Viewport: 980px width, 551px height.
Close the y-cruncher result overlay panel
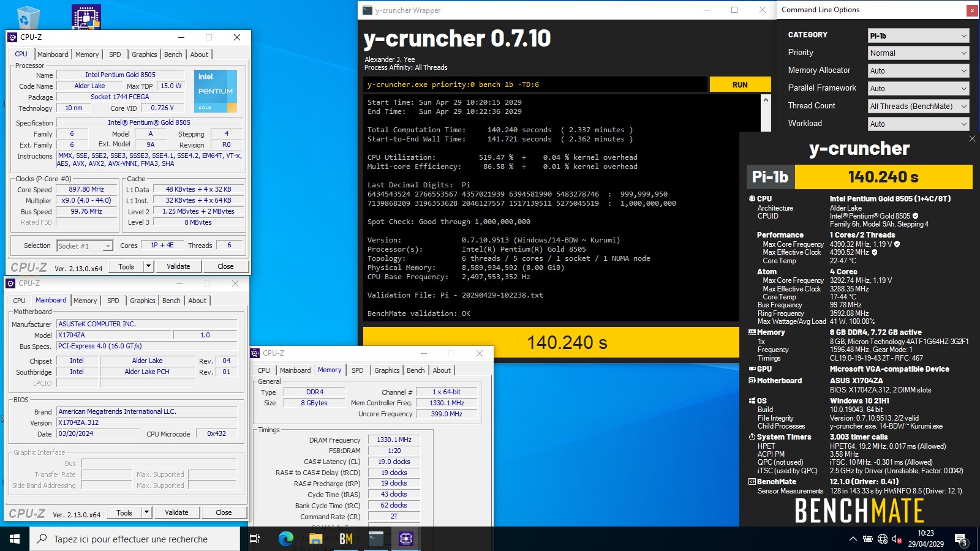pos(972,139)
